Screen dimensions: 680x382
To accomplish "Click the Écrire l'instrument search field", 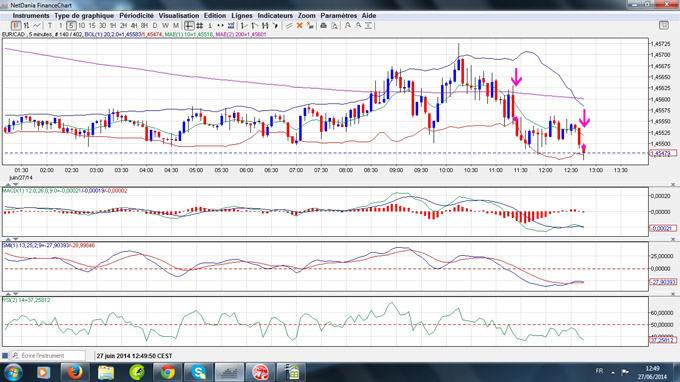I will 48,356.
